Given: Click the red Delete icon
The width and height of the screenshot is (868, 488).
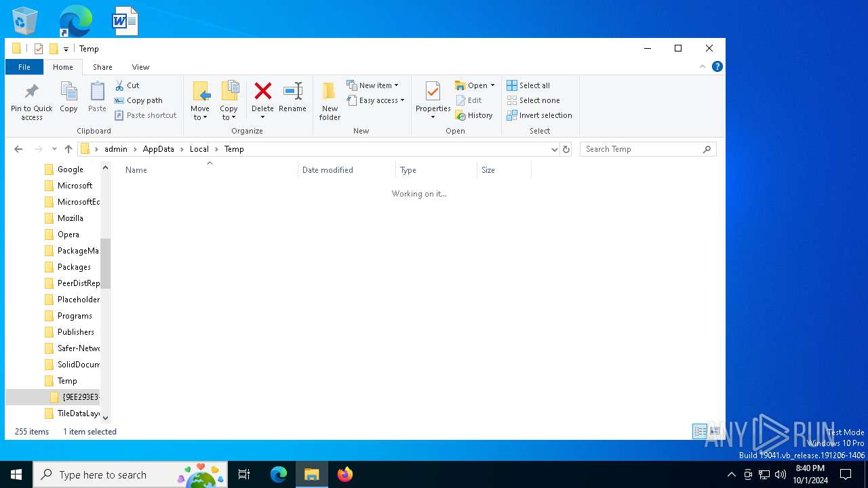Looking at the screenshot, I should click(262, 91).
